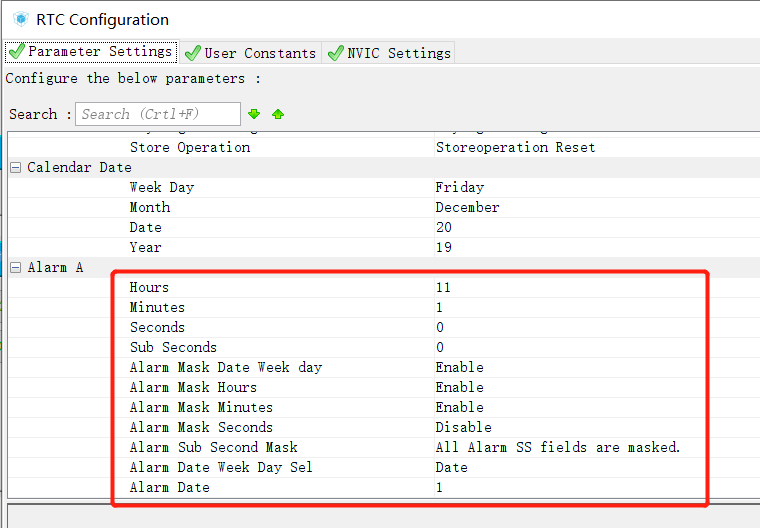Switch to the NVIC Settings tab

[x=389, y=53]
